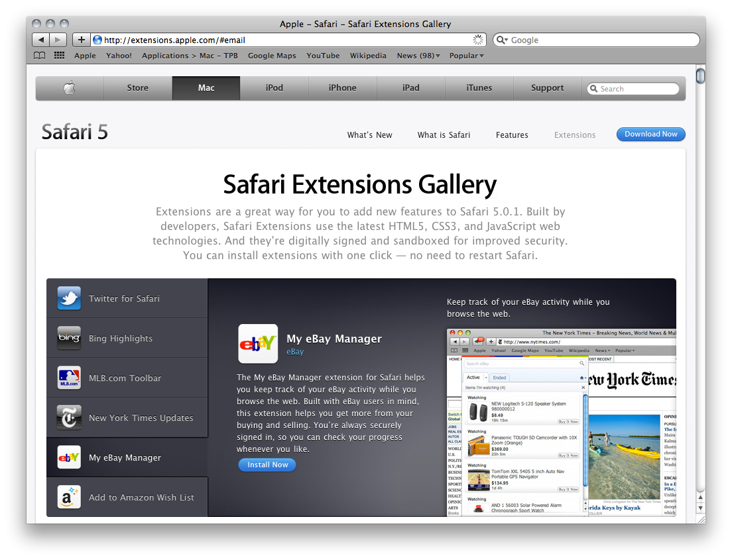Image resolution: width=732 pixels, height=560 pixels.
Task: Open the YouTube bookmark
Action: point(323,56)
